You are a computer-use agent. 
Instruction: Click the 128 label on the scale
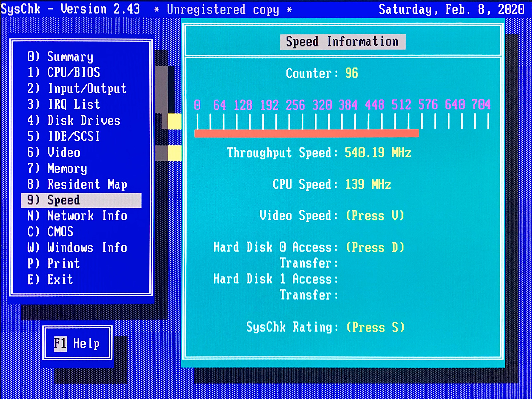(243, 105)
